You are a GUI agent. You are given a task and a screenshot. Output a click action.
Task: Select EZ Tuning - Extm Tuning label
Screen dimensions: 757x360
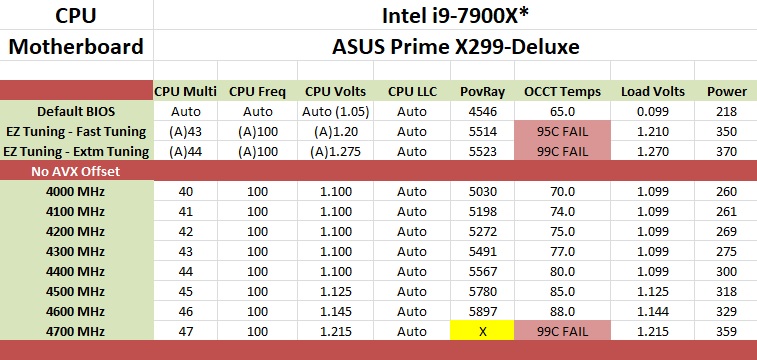pyautogui.click(x=76, y=151)
